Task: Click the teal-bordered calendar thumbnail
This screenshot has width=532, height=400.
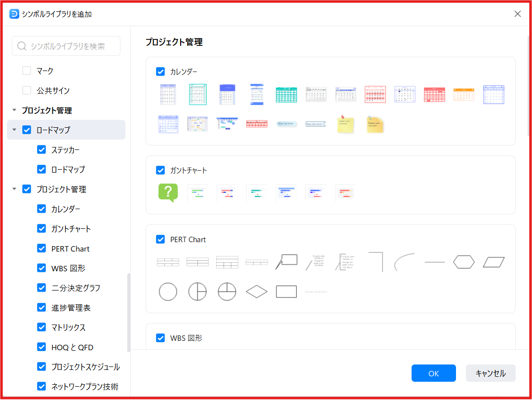Action: click(x=197, y=94)
